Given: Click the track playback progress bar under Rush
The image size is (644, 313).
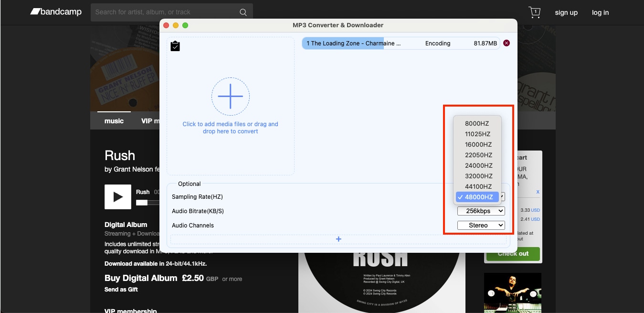Looking at the screenshot, I should pyautogui.click(x=146, y=202).
